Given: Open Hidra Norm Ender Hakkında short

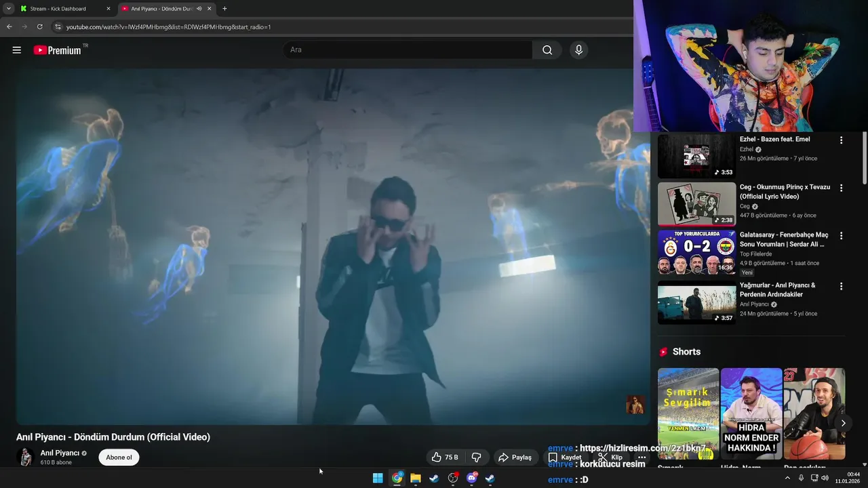Looking at the screenshot, I should point(751,413).
